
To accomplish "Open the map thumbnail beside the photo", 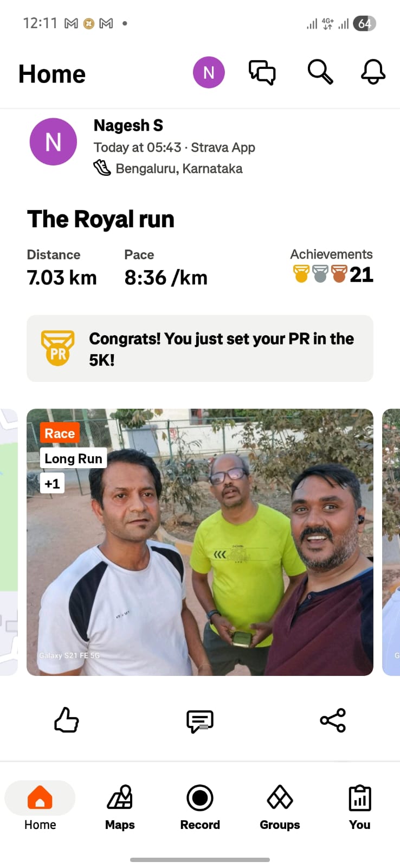I will tap(9, 542).
